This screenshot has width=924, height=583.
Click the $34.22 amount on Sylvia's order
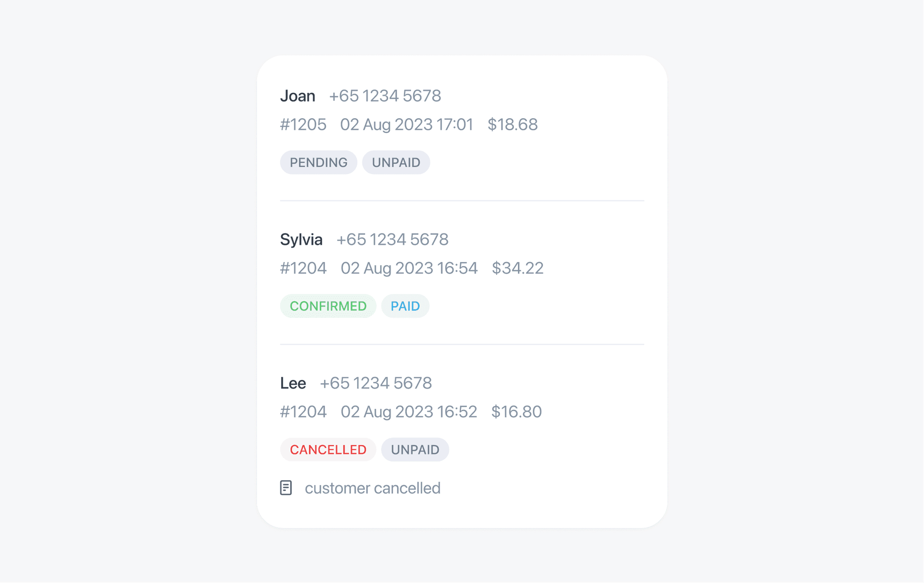pyautogui.click(x=518, y=268)
